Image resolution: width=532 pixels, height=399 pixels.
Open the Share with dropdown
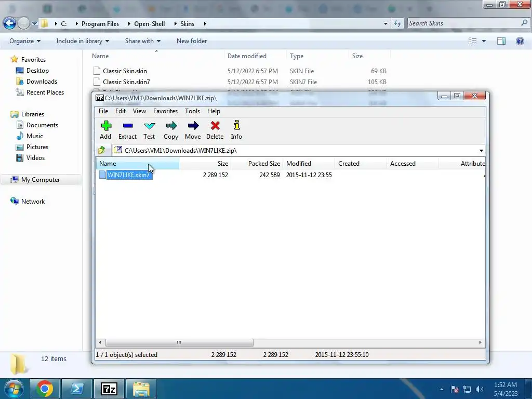coord(142,41)
